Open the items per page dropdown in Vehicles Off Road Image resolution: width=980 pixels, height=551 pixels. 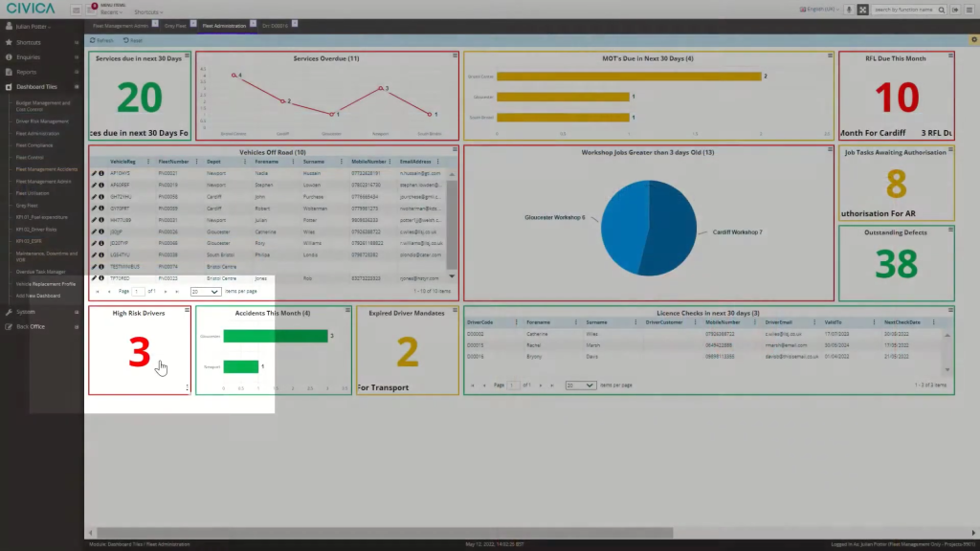click(x=206, y=292)
